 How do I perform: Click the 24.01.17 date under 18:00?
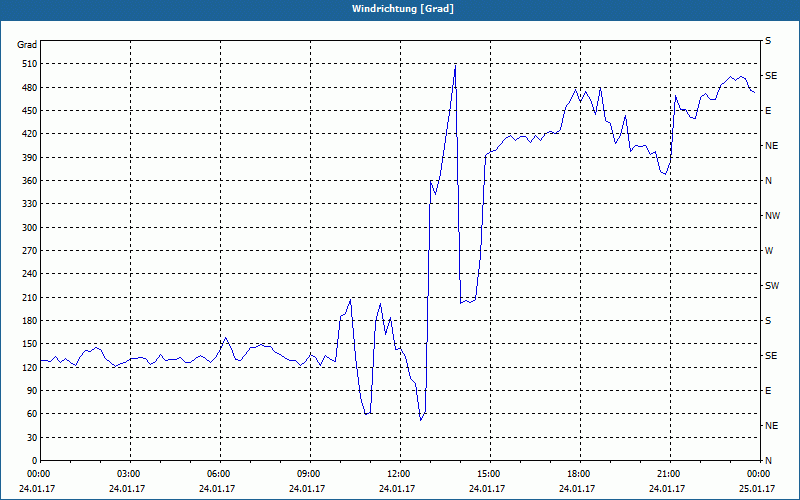pos(577,488)
